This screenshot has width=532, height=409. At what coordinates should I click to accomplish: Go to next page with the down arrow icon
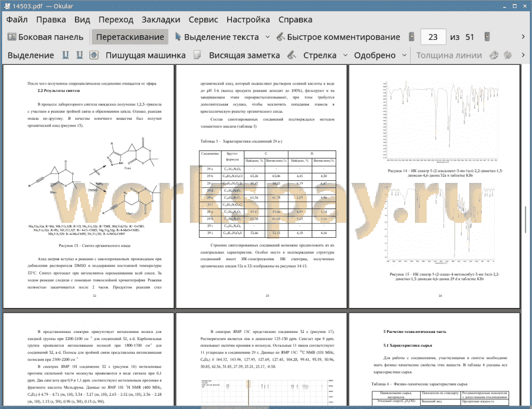pos(487,37)
